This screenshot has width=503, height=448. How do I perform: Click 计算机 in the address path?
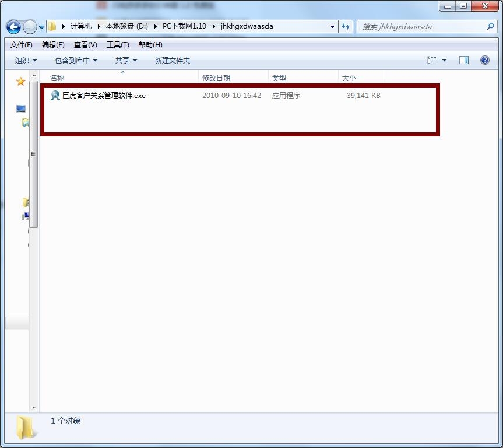click(x=80, y=26)
